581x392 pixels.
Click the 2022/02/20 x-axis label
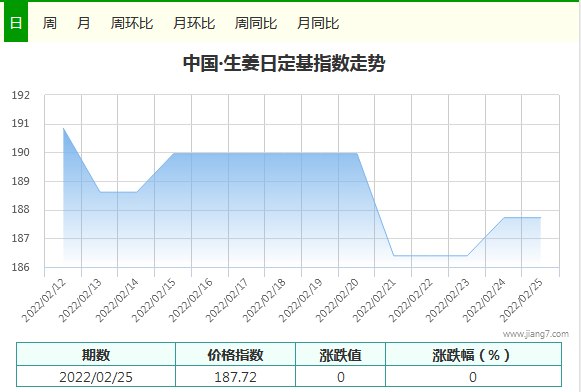pyautogui.click(x=338, y=301)
